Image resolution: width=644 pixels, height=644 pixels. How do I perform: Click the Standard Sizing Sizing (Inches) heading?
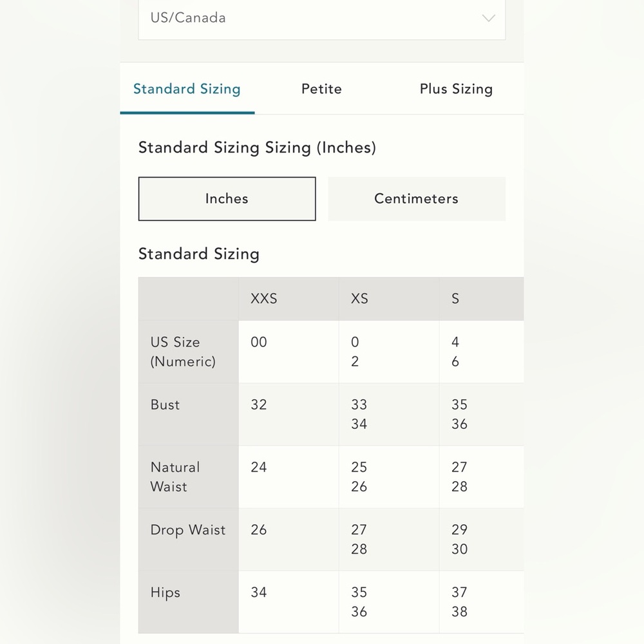pos(257,148)
